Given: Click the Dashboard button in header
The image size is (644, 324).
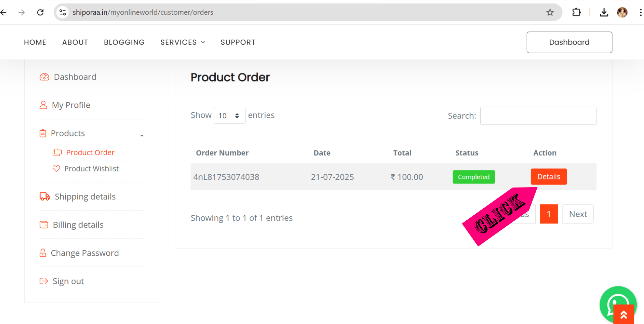Looking at the screenshot, I should (x=569, y=42).
